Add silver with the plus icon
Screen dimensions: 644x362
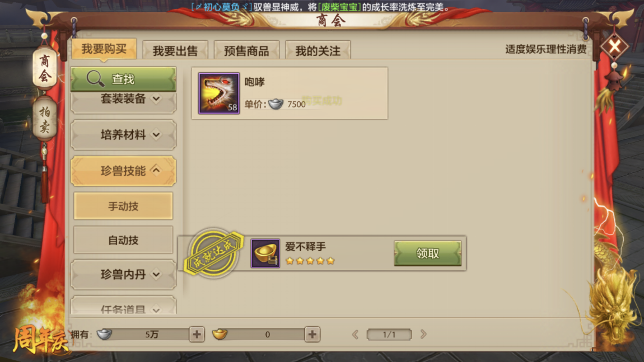[197, 335]
